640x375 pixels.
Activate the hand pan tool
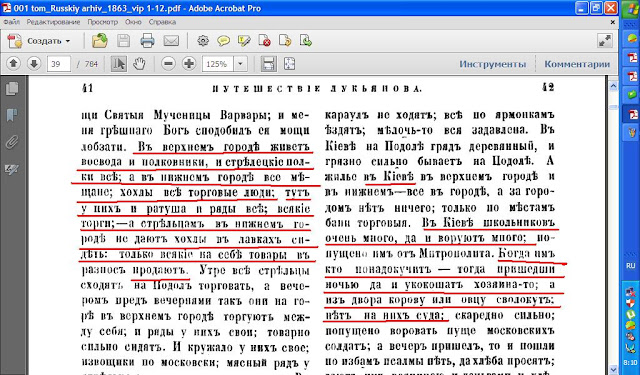click(x=139, y=64)
